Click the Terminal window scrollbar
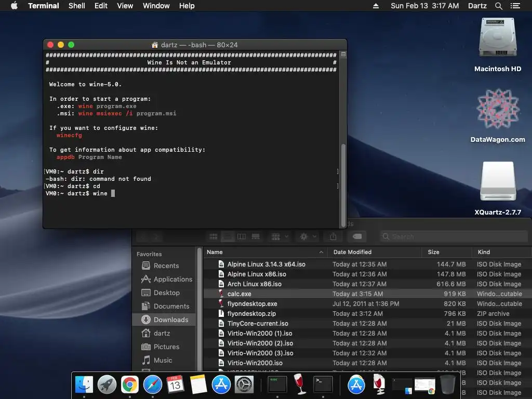This screenshot has height=399, width=532. pyautogui.click(x=343, y=185)
